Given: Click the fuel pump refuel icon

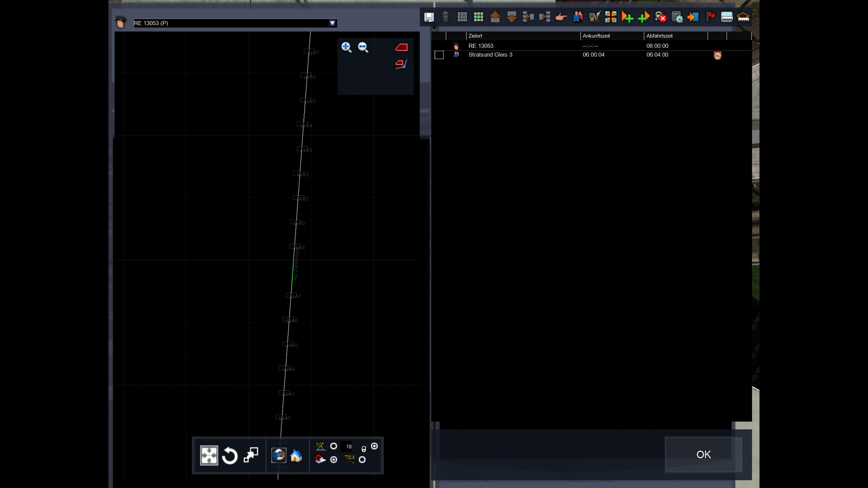Looking at the screenshot, I should (594, 17).
